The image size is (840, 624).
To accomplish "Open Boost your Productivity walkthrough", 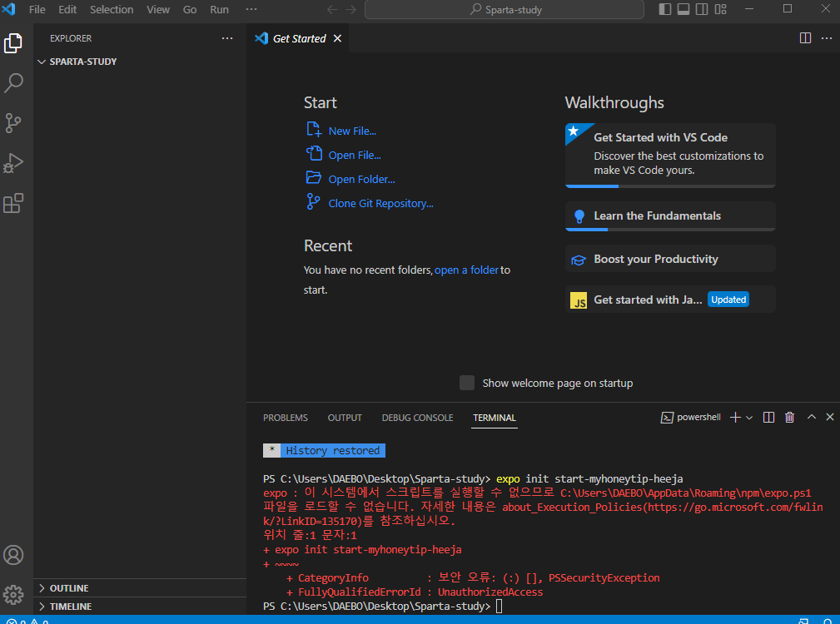I will coord(670,259).
